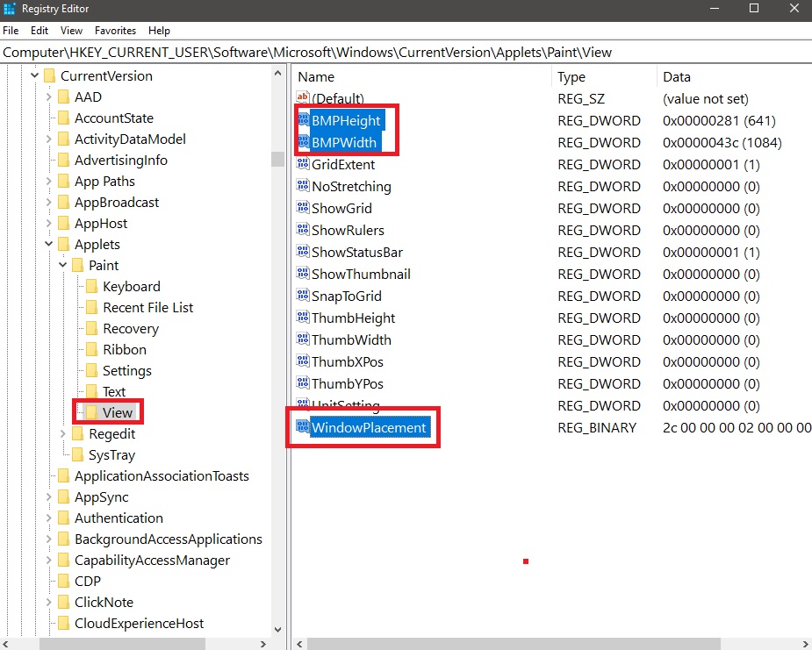Viewport: 812px width, 650px height.
Task: Click the Registry Editor title bar icon
Action: [x=10, y=10]
